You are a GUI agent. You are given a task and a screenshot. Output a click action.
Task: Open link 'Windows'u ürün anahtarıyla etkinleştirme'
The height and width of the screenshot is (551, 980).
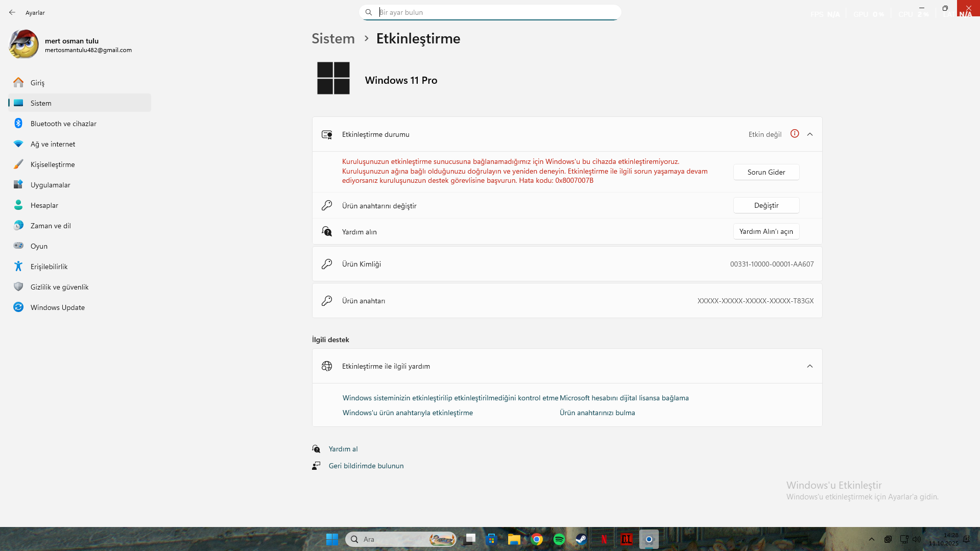pyautogui.click(x=408, y=413)
